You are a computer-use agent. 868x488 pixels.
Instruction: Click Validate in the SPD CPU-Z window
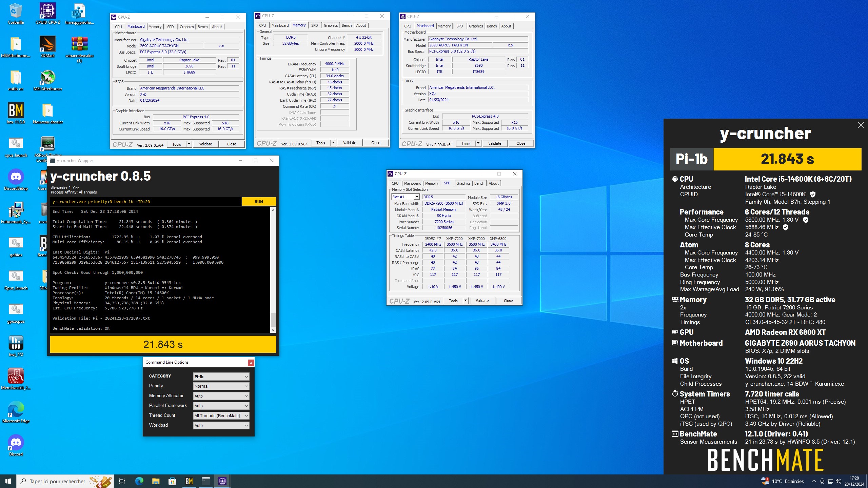482,301
